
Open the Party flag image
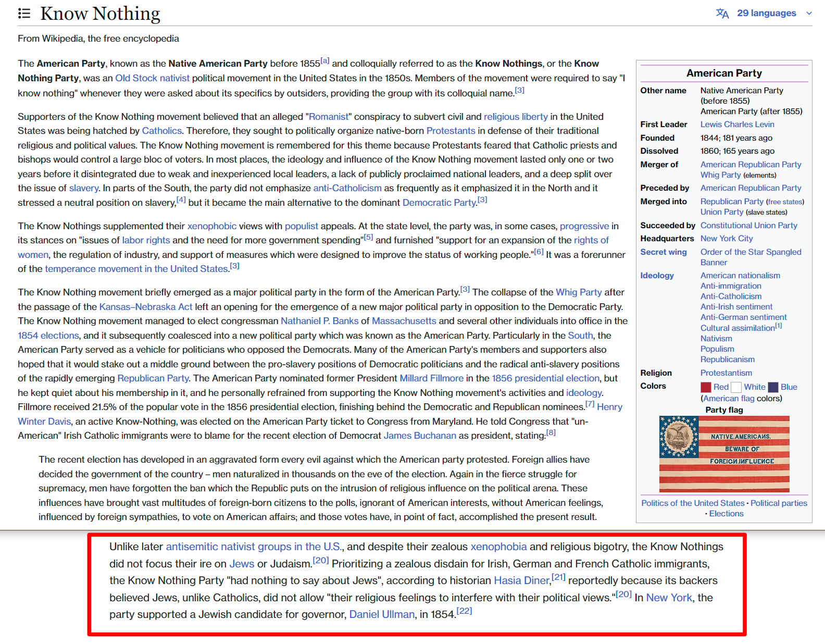coord(724,454)
